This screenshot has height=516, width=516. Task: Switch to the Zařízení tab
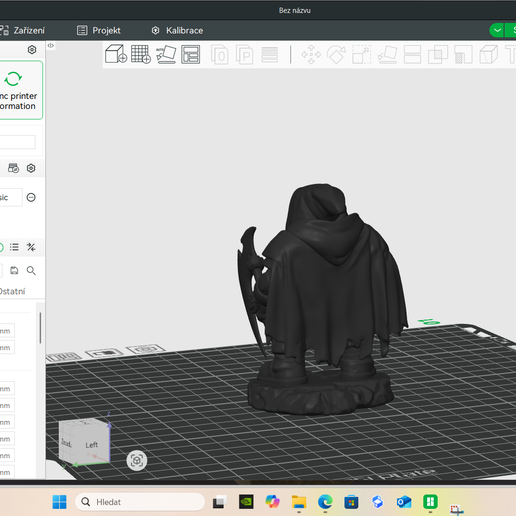[x=22, y=30]
